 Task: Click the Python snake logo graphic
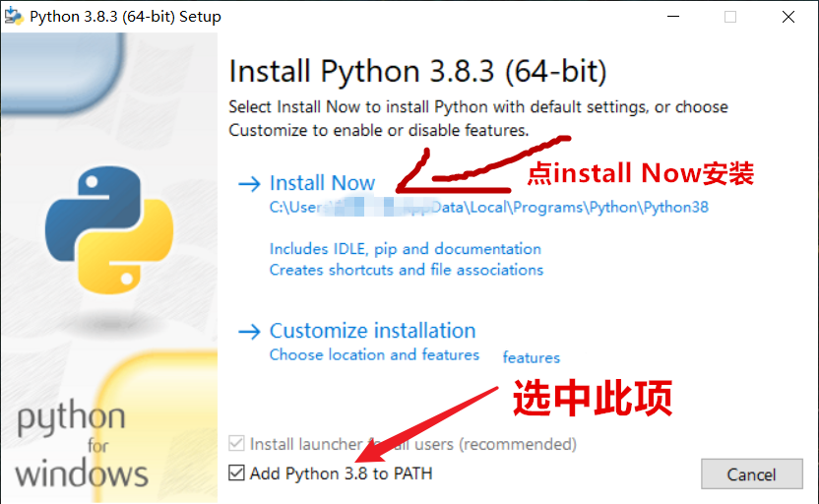(x=109, y=229)
